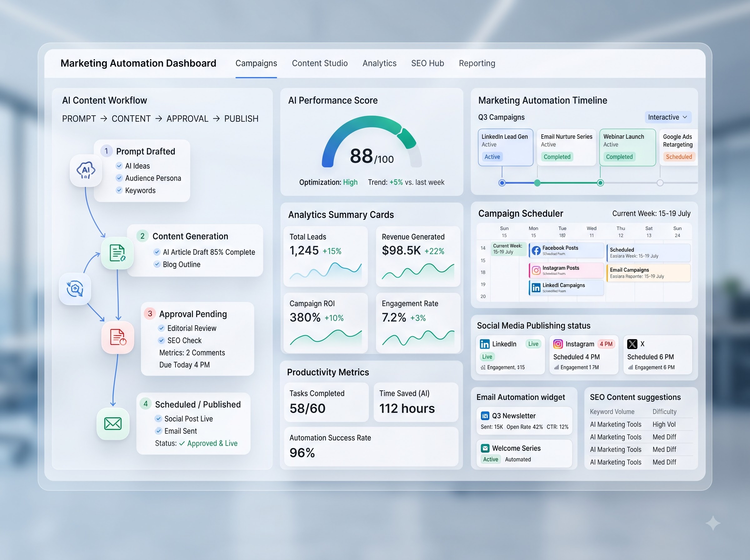Viewport: 750px width, 560px height.
Task: Click the circular AI search workflow icon
Action: click(75, 289)
